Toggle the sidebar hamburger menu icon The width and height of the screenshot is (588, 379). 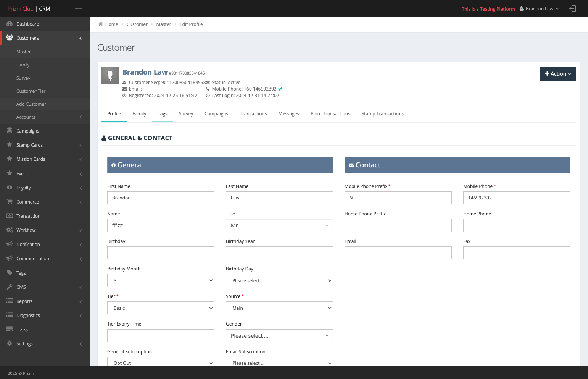click(x=78, y=8)
